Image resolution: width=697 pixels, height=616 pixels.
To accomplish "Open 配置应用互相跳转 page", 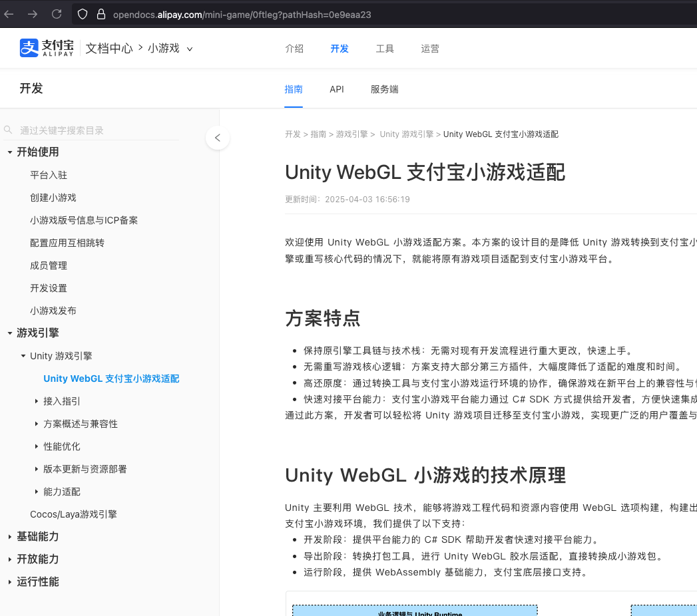I will point(67,243).
